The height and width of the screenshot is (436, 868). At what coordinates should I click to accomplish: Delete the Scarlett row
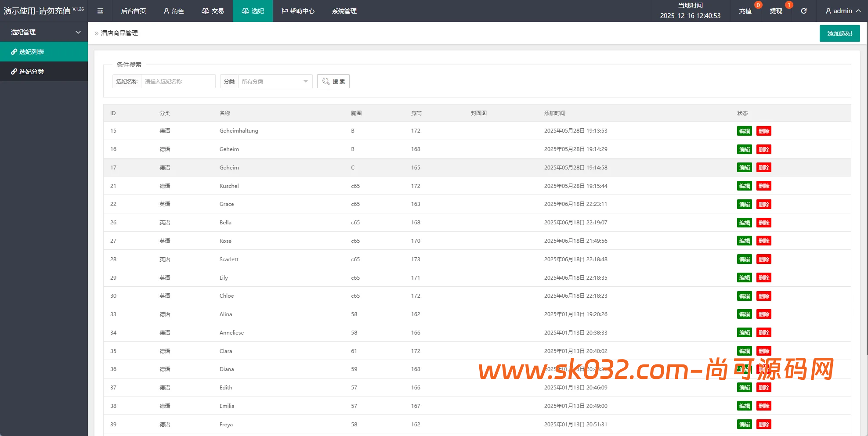click(x=763, y=259)
